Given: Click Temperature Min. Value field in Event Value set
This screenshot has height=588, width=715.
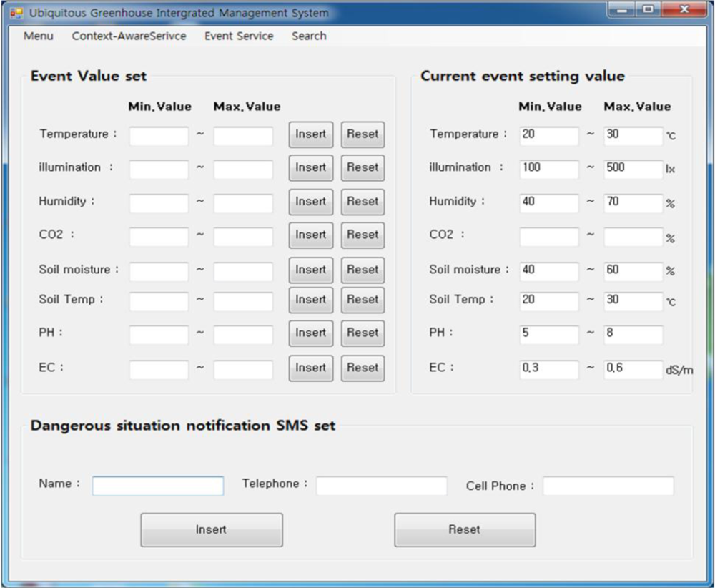Looking at the screenshot, I should point(159,136).
